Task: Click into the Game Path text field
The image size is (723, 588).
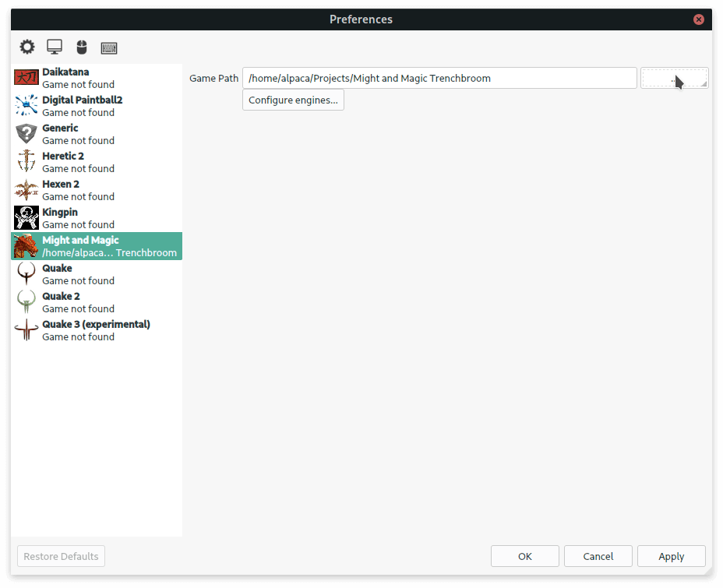Action: click(439, 78)
